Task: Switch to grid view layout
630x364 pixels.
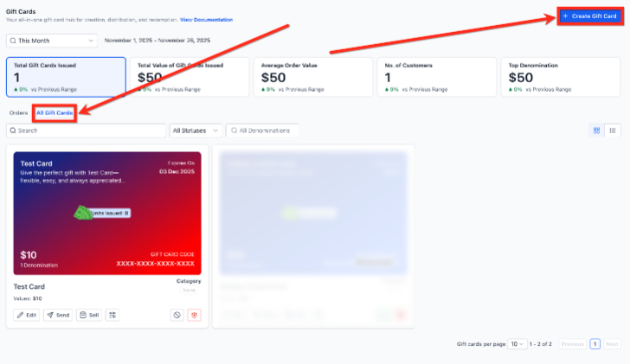Action: tap(596, 131)
